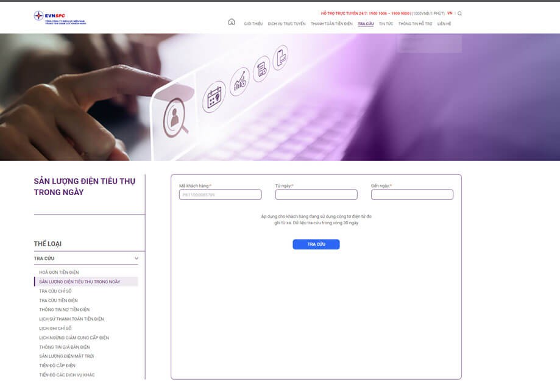This screenshot has height=392, width=560.
Task: Go to the LIÊN HỆ page
Action: (x=444, y=24)
